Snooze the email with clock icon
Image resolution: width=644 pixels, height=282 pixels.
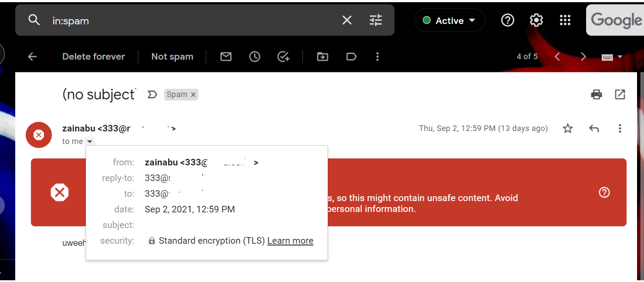coord(255,57)
